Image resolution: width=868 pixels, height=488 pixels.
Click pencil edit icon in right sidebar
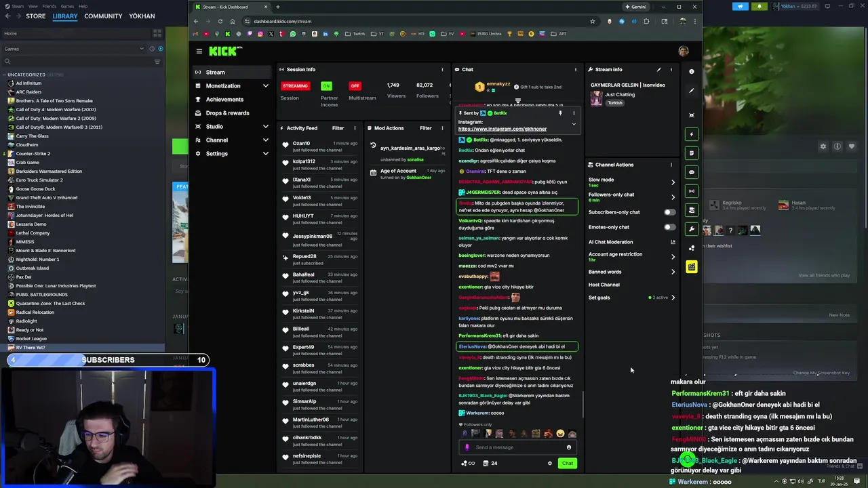(692, 90)
